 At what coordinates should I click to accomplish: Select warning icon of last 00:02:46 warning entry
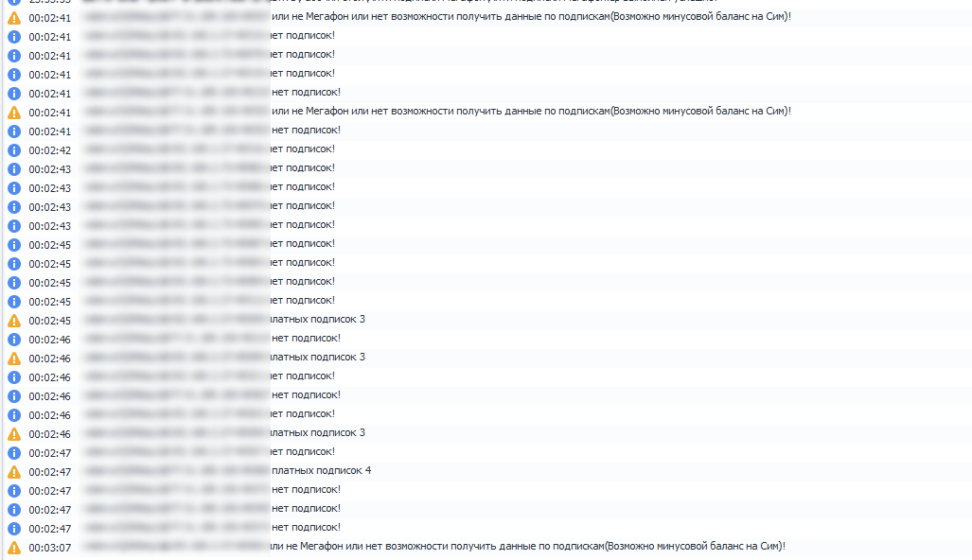click(13, 434)
